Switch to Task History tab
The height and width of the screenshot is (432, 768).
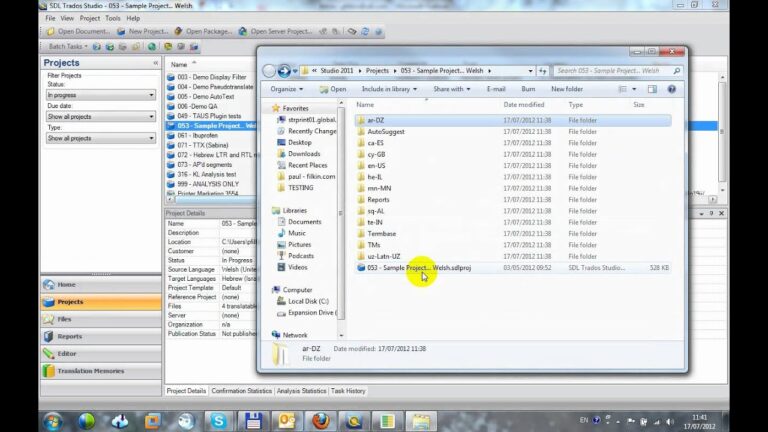coord(348,391)
